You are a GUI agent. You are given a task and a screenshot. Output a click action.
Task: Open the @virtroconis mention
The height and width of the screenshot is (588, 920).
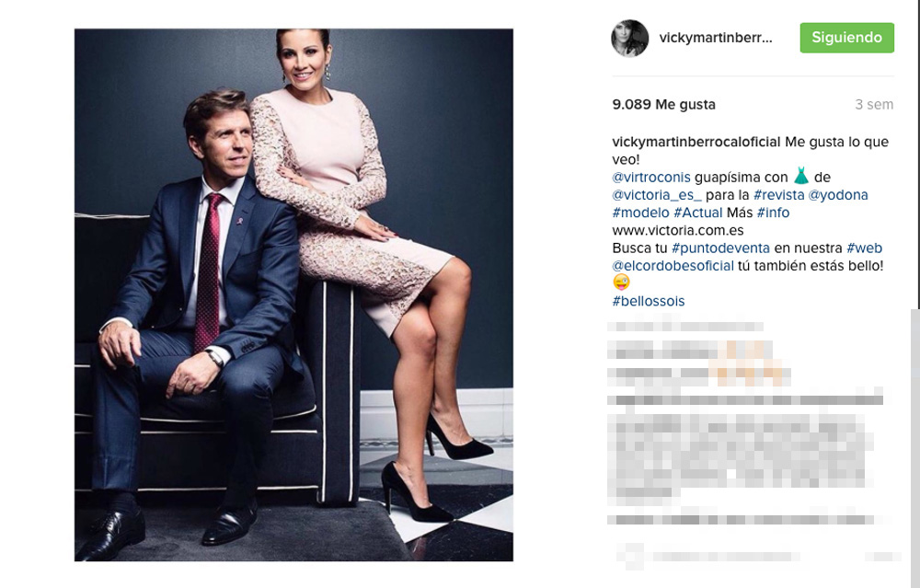point(651,178)
